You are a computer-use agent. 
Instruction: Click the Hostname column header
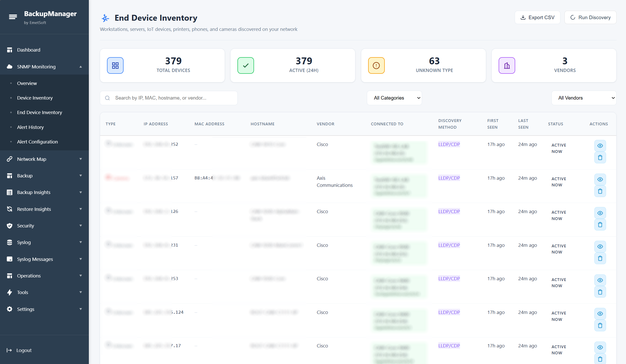tap(262, 124)
